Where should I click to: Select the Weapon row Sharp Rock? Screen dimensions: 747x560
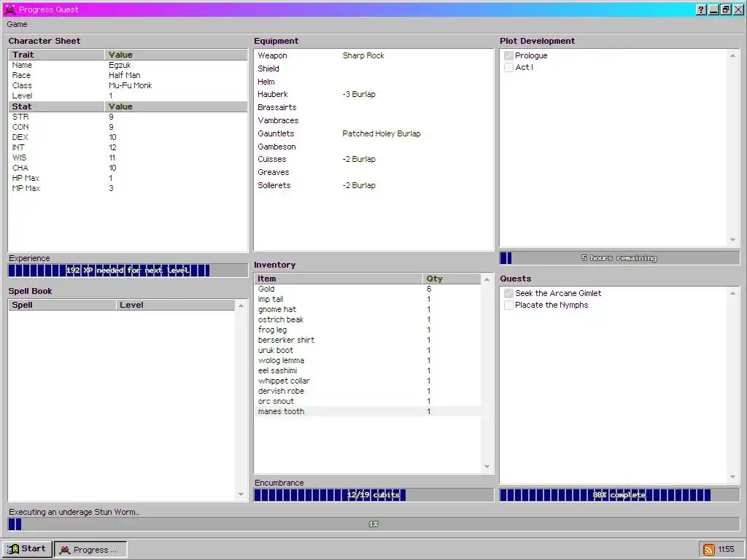(373, 55)
